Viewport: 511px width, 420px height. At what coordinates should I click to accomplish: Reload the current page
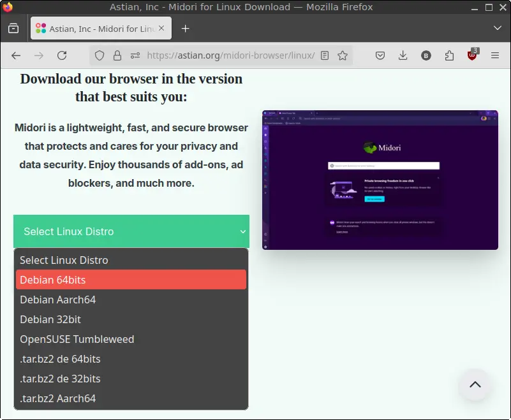click(x=62, y=55)
